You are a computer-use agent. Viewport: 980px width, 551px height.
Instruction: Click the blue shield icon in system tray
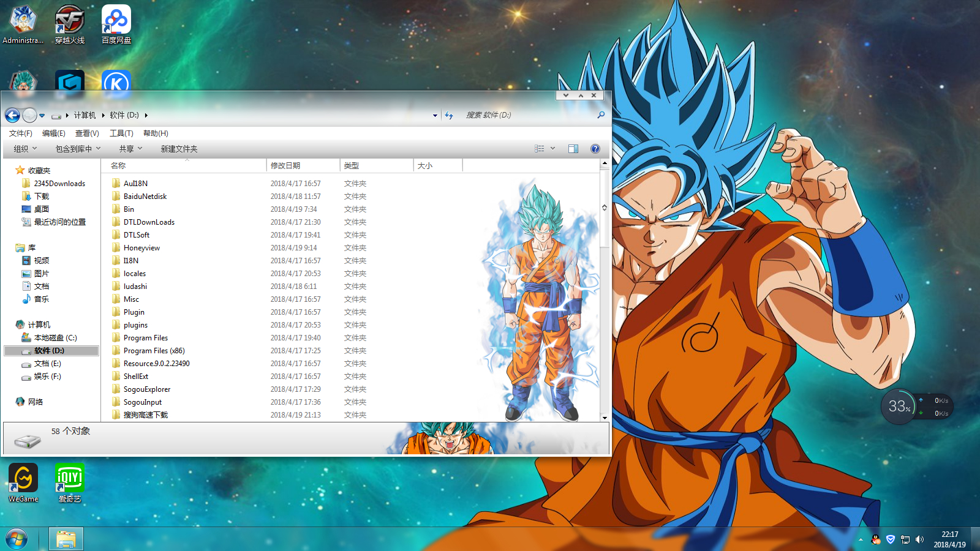click(891, 539)
